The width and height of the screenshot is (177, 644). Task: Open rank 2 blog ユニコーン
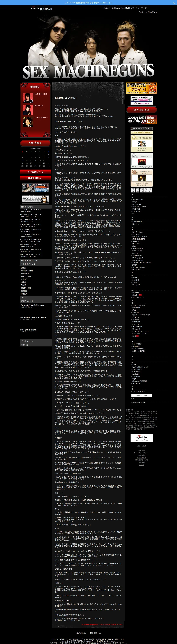141,161
